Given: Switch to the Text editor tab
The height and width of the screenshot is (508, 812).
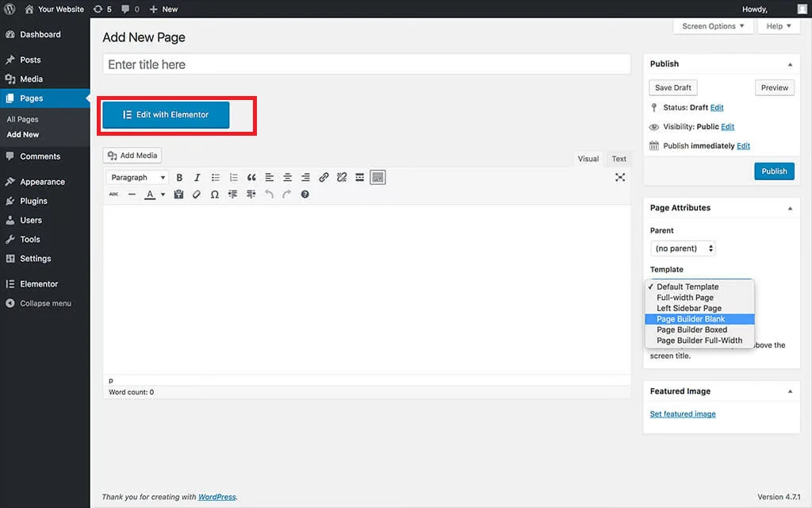Looking at the screenshot, I should [619, 159].
